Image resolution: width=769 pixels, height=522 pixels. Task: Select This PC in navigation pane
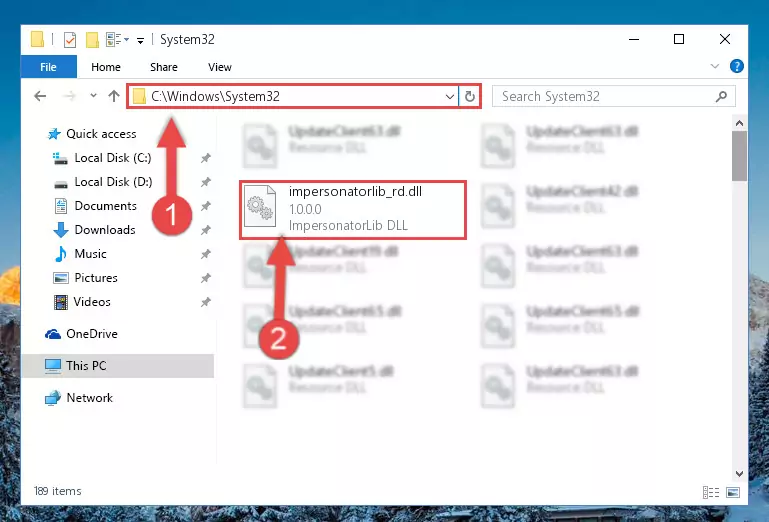[118, 366]
